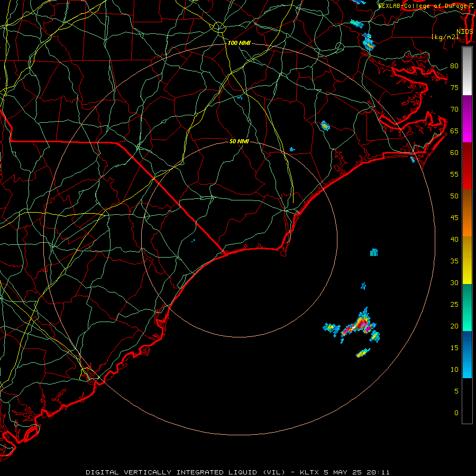Click the "15" value on the scale
Screen dimensions: 476x476
coord(454,348)
